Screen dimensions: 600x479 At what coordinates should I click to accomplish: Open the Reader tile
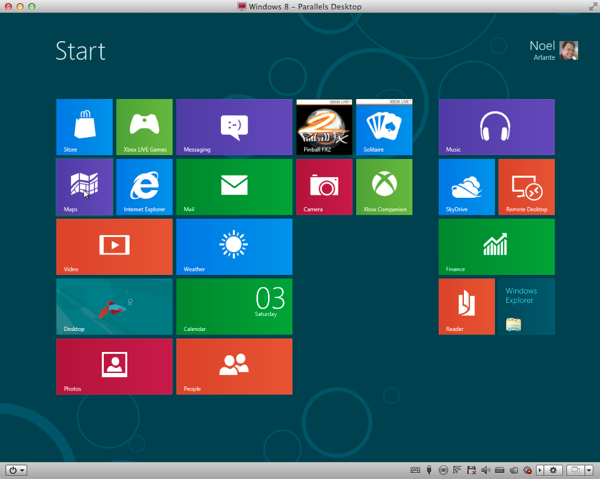(x=467, y=307)
